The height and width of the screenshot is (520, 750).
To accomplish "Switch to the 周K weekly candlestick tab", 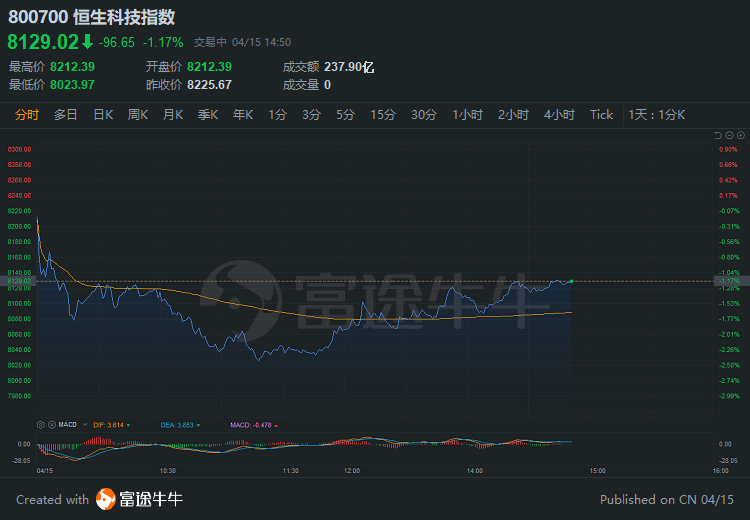I will (138, 115).
